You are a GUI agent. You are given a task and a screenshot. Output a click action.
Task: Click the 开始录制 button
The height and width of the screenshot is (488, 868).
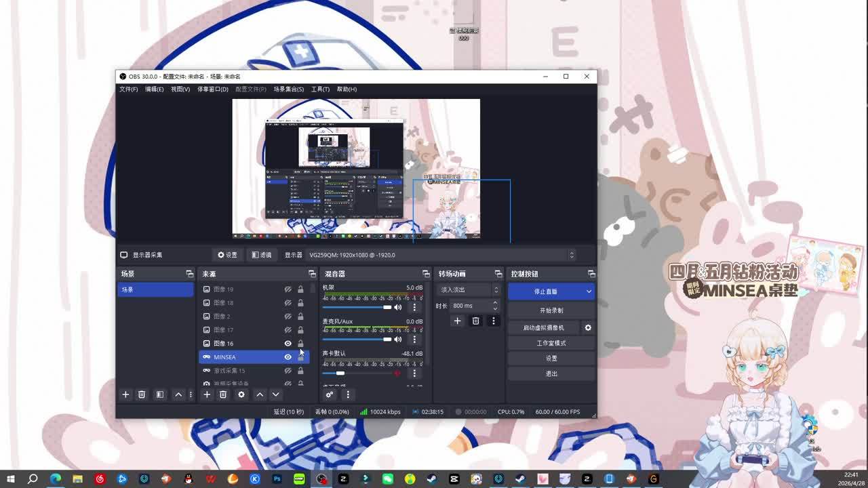551,310
